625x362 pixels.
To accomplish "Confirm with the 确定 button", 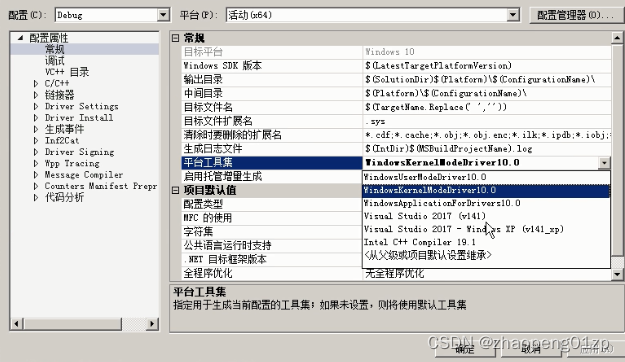I will coord(465,349).
